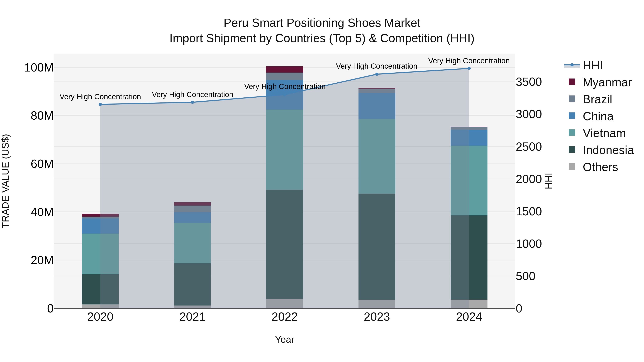Image resolution: width=644 pixels, height=362 pixels.
Task: Click the 500 HHI axis tick
Action: tap(526, 276)
